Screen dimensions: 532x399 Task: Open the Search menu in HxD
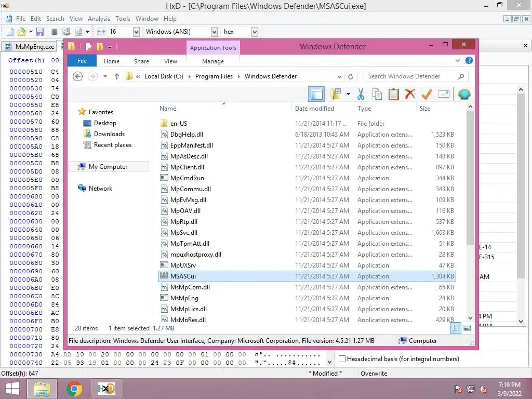[x=55, y=19]
